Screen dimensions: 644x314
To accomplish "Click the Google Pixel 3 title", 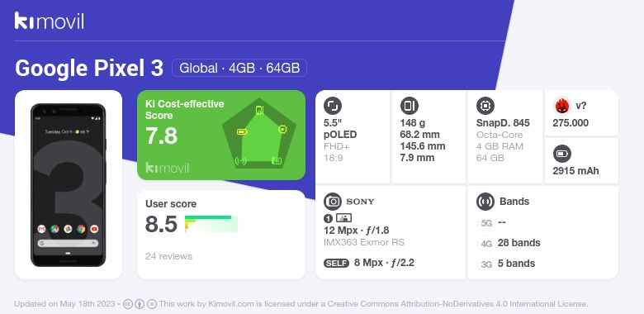I will (89, 69).
